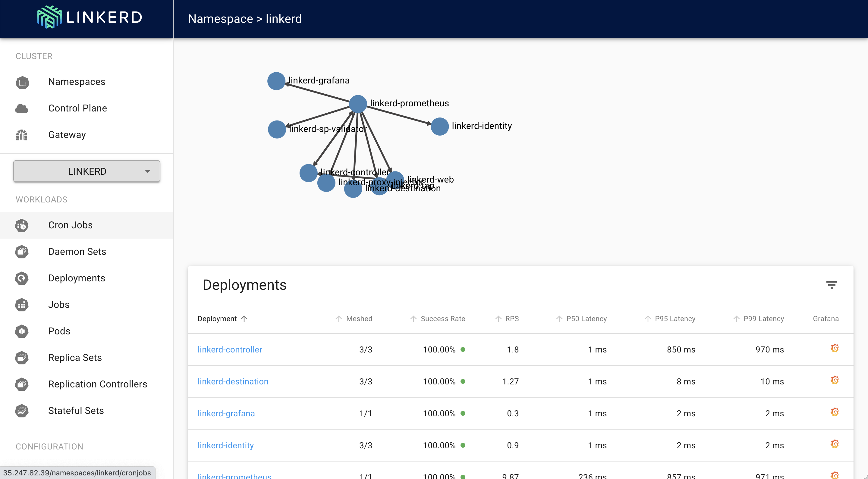Click the Cron Jobs icon

coord(22,225)
